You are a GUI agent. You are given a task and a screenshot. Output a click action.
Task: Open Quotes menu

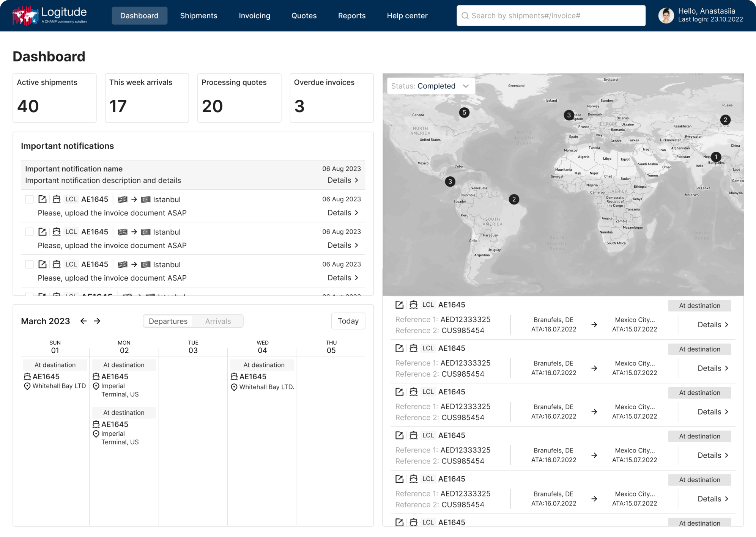pos(304,16)
